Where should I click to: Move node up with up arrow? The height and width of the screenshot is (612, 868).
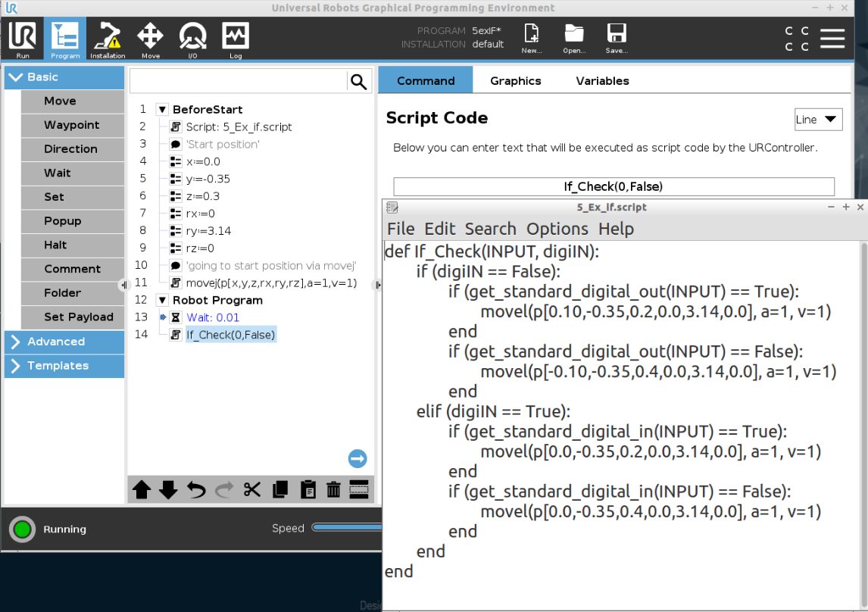coord(142,490)
